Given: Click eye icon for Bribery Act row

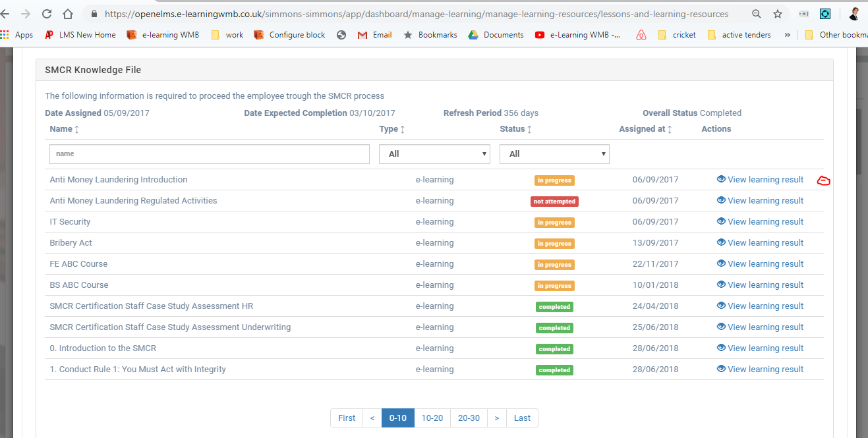Looking at the screenshot, I should 721,242.
